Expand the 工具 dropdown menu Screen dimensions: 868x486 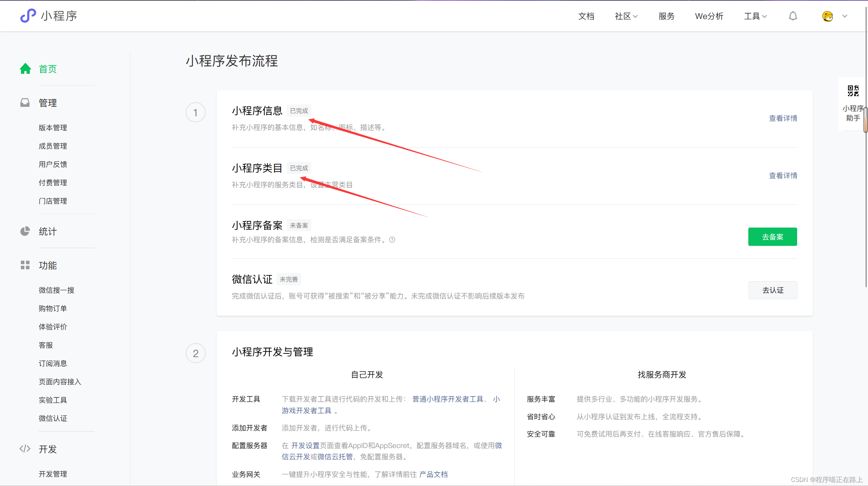(x=755, y=16)
